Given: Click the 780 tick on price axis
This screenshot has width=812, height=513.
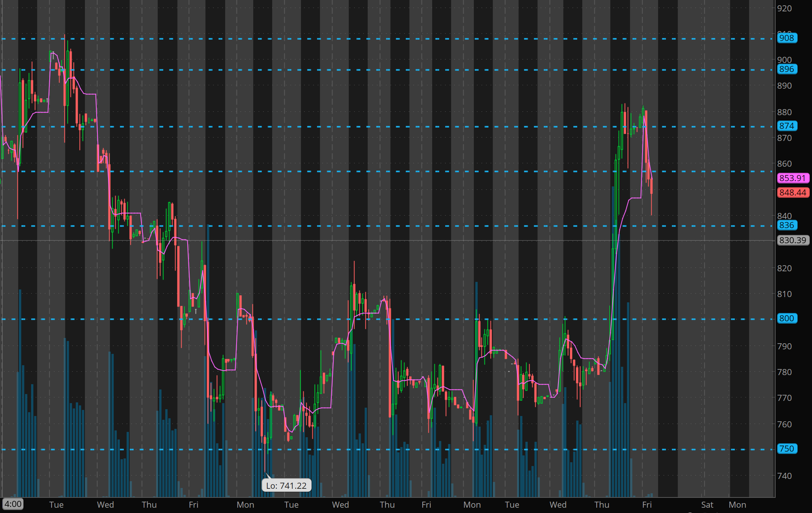Looking at the screenshot, I should [x=784, y=372].
